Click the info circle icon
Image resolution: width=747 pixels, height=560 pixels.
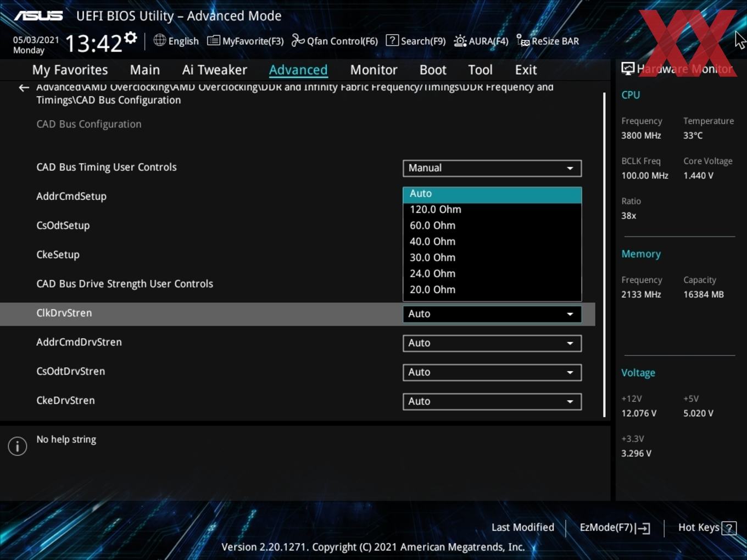[18, 446]
